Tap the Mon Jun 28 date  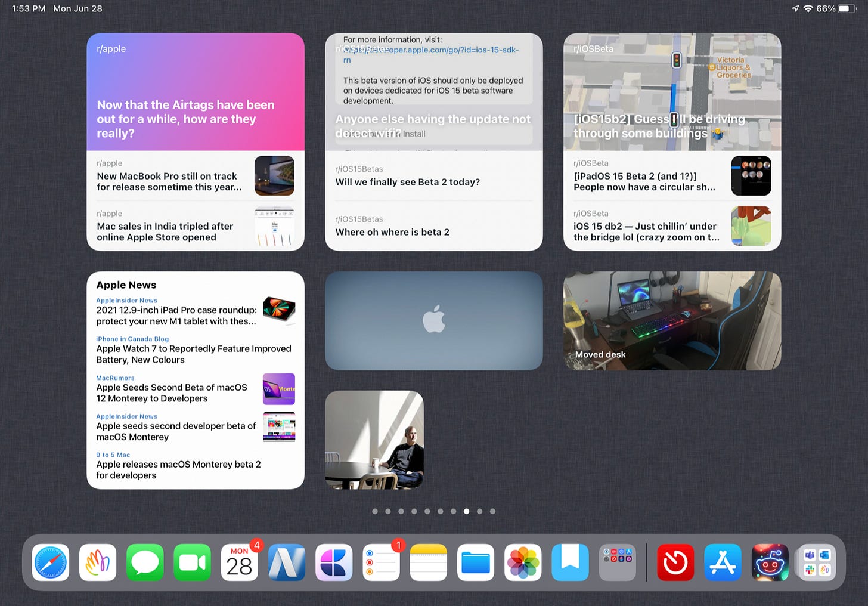pyautogui.click(x=77, y=8)
